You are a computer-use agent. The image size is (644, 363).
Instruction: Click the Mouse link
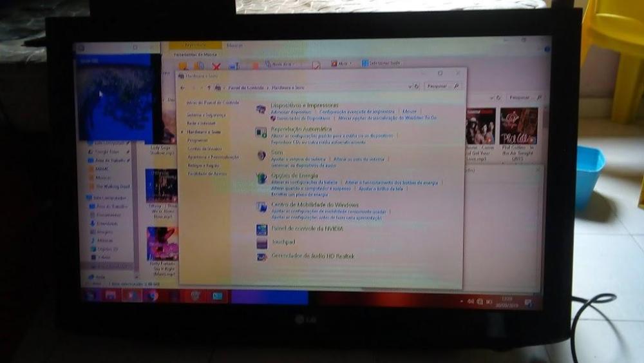pos(409,112)
